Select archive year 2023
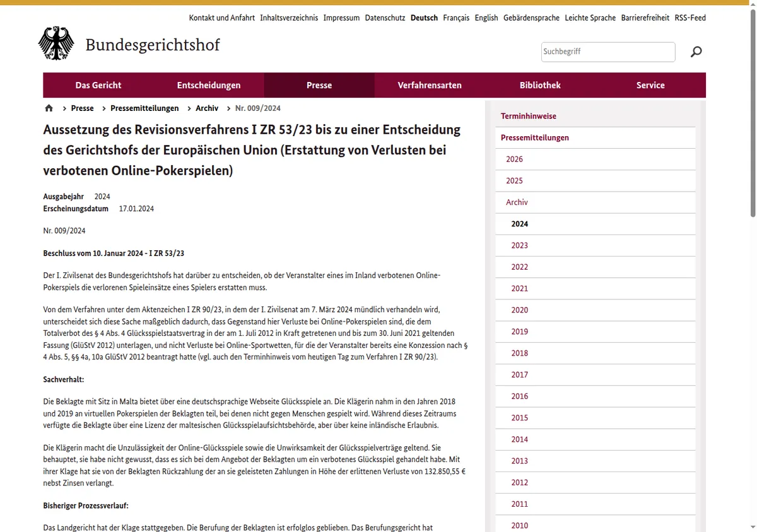The height and width of the screenshot is (532, 757). click(x=596, y=245)
